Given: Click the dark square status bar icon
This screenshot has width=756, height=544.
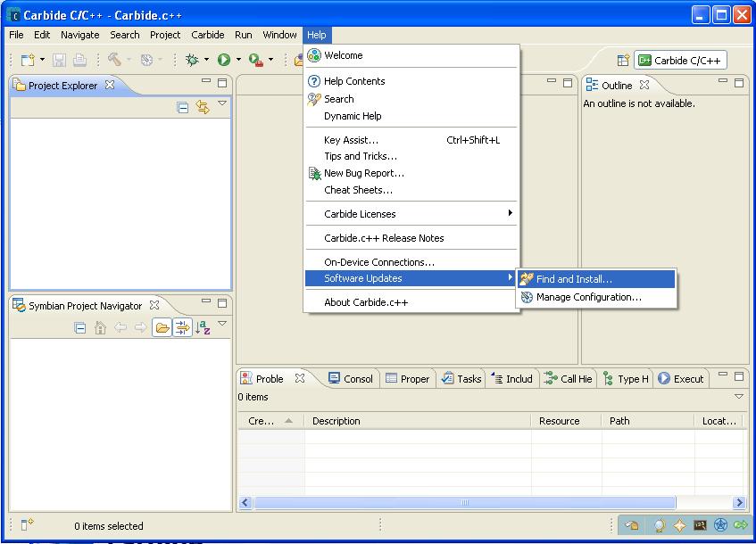Looking at the screenshot, I should (x=700, y=525).
